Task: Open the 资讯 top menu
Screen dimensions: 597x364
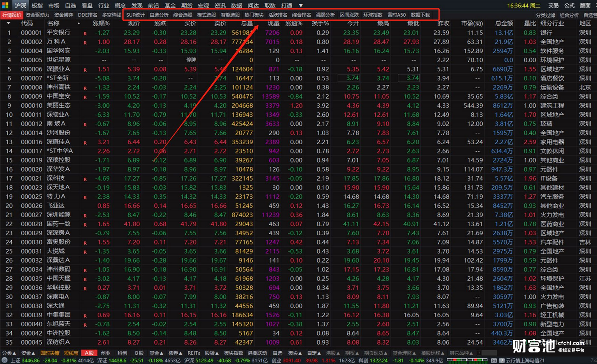Action: pyautogui.click(x=220, y=5)
